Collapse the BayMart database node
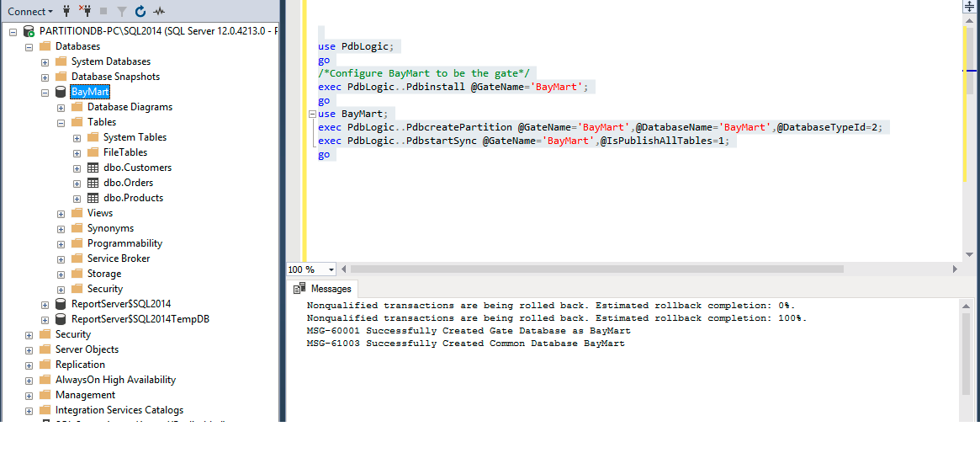 [x=45, y=92]
